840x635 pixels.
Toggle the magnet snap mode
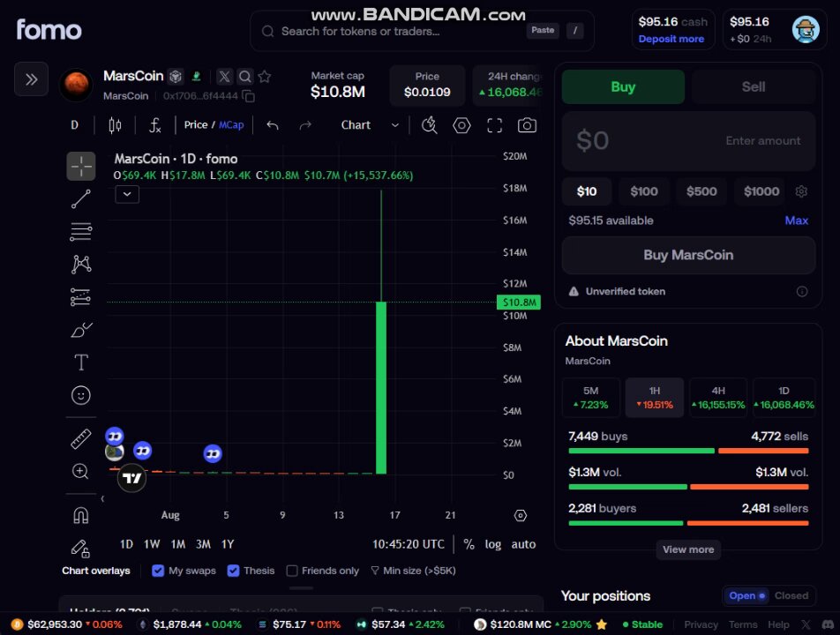81,516
